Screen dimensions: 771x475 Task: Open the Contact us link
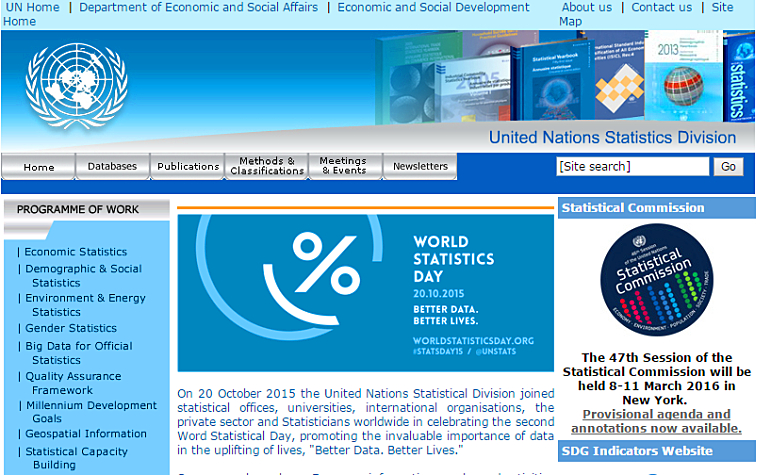point(661,7)
